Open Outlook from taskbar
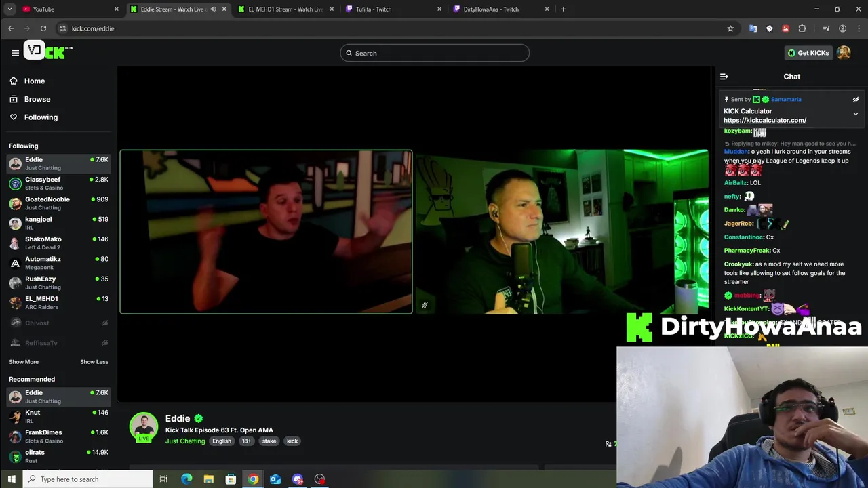The width and height of the screenshot is (868, 488). [x=275, y=479]
